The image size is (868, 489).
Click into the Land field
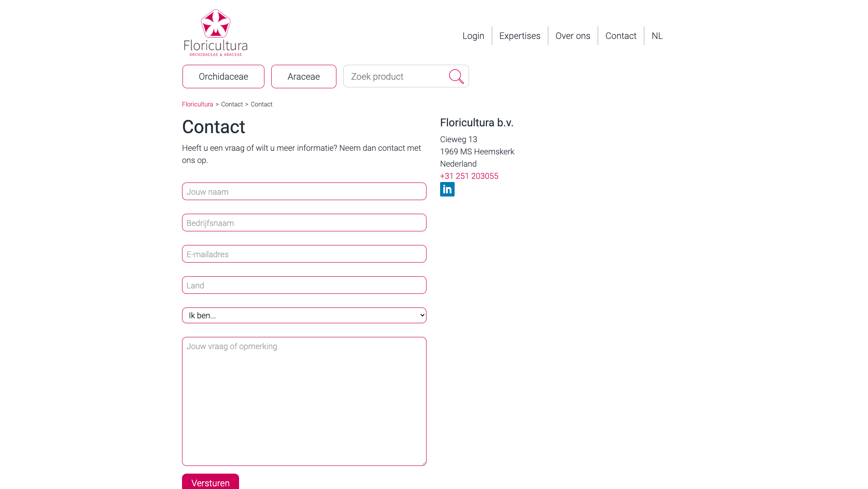click(x=304, y=285)
